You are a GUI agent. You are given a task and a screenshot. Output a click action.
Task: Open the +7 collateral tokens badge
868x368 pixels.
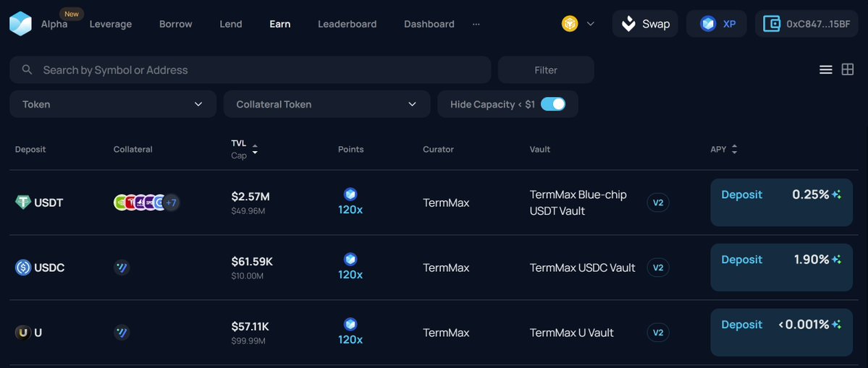171,202
